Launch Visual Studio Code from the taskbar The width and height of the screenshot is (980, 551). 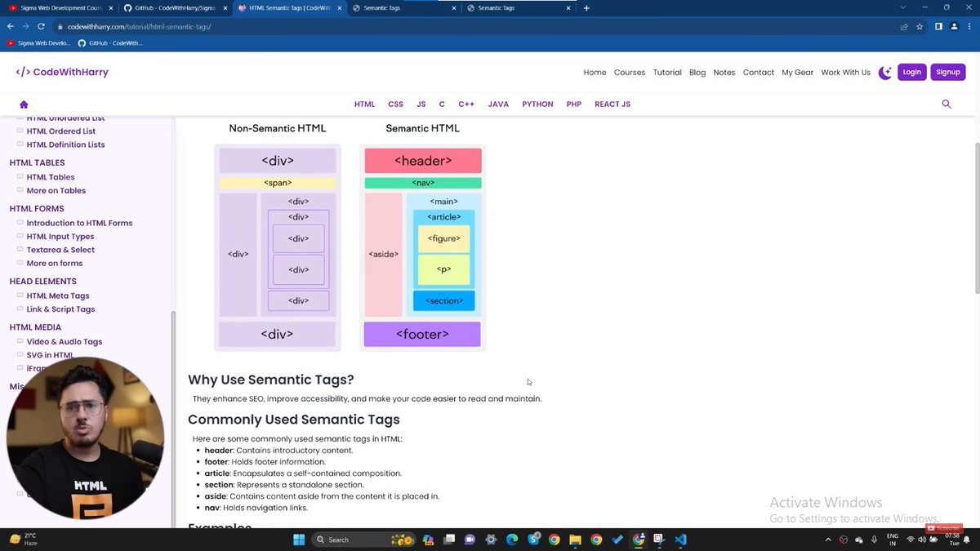click(x=681, y=540)
